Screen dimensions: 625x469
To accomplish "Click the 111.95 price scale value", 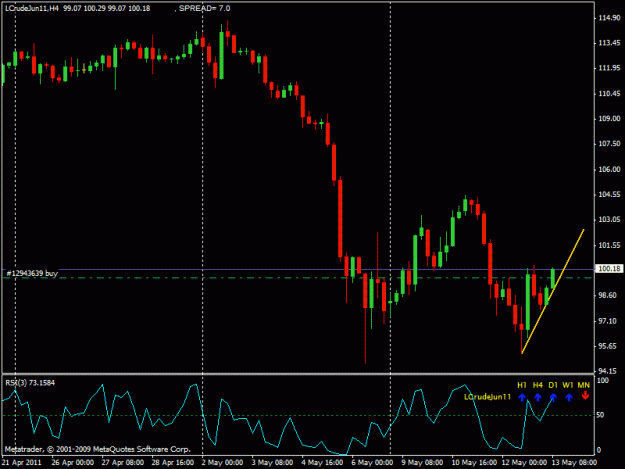I will pos(609,68).
